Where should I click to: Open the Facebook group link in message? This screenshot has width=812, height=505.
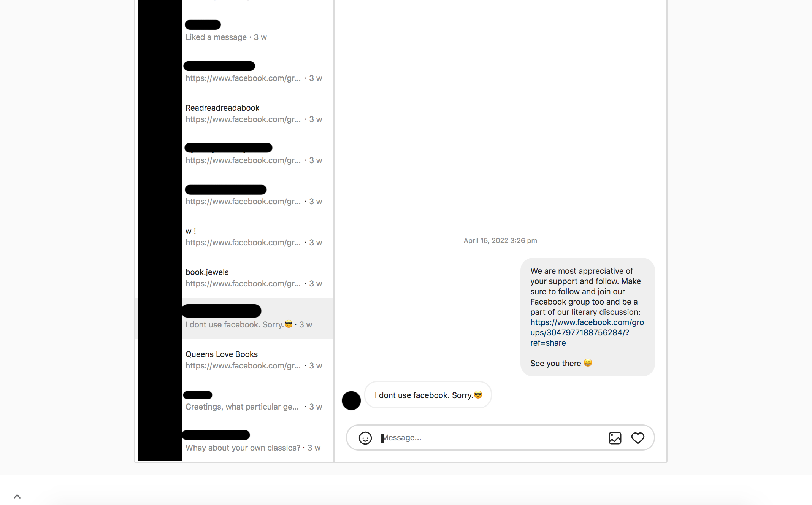(587, 332)
